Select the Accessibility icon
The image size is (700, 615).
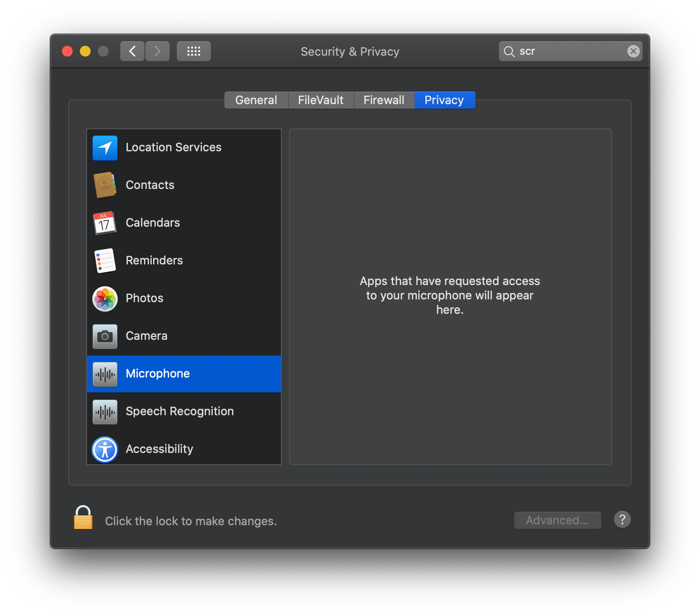pos(104,449)
